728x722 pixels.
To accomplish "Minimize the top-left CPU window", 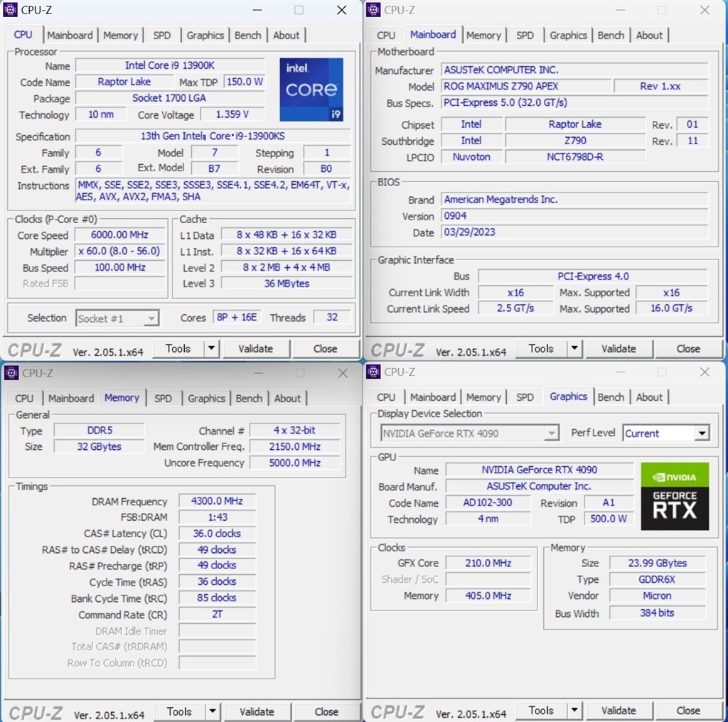I will 257,10.
